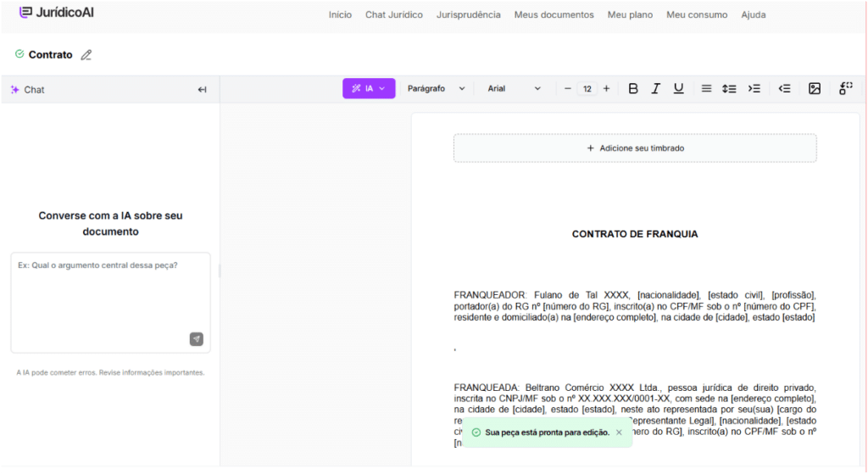Toggle underline formatting
Screen dimensions: 868x474
(x=678, y=88)
